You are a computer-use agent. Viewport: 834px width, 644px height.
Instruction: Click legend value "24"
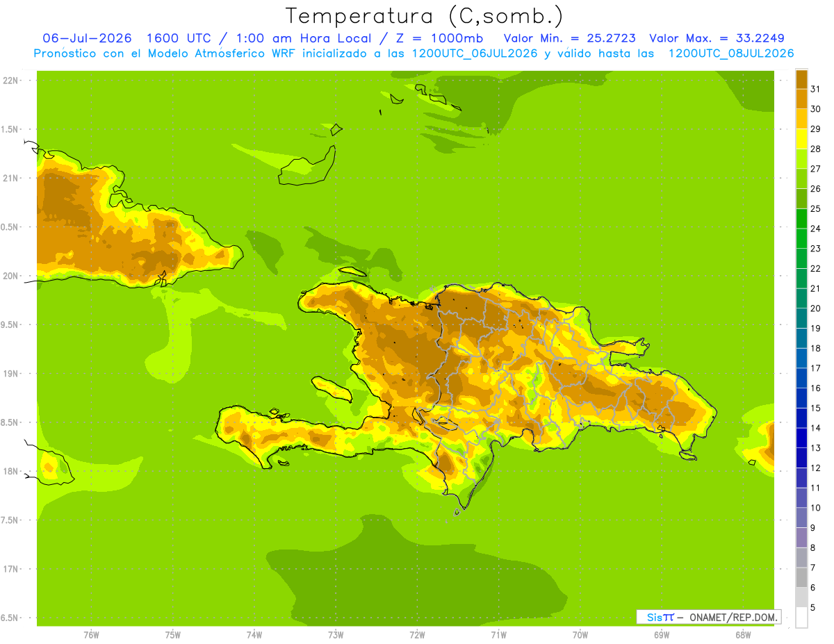(816, 229)
